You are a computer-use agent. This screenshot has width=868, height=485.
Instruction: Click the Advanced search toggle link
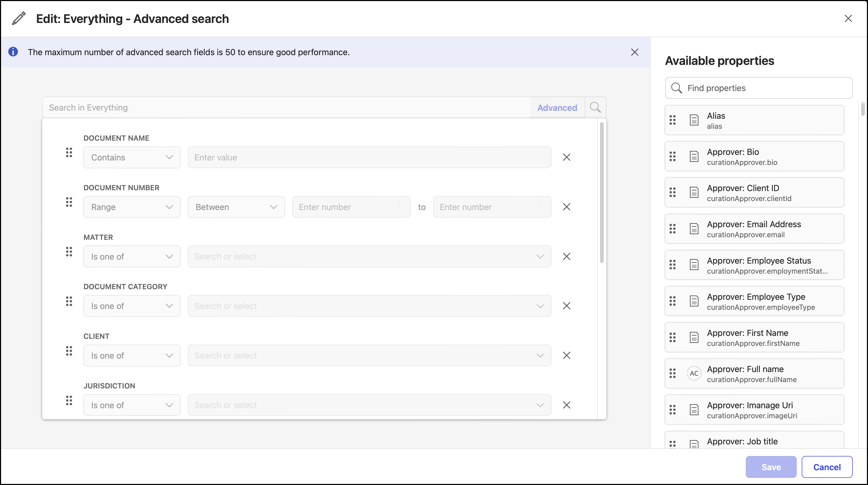pyautogui.click(x=557, y=108)
